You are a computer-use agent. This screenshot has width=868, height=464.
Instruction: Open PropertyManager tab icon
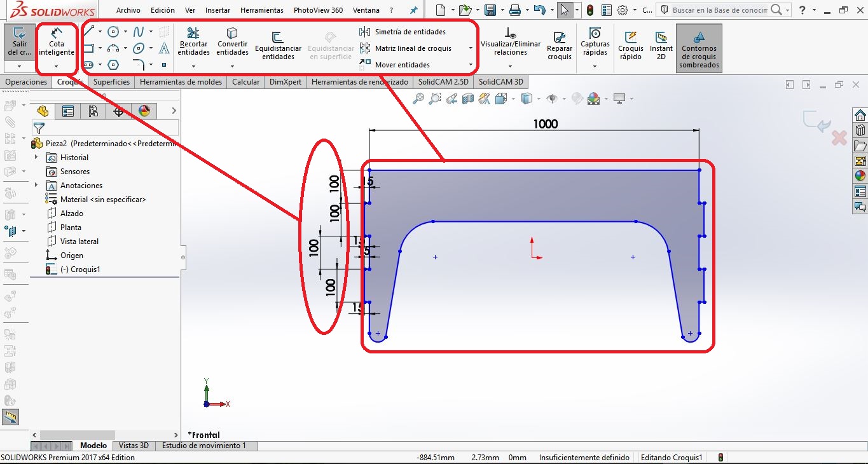(x=68, y=111)
